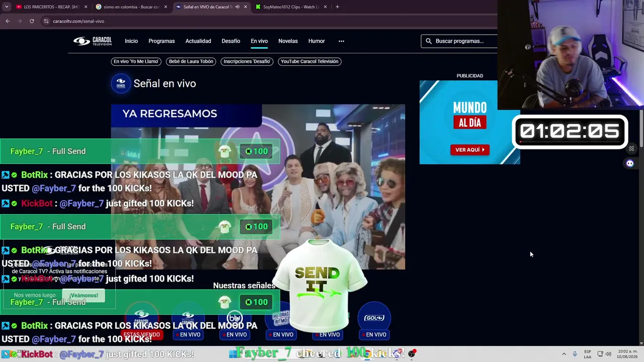Open a new browser tab
644x362 pixels.
[x=337, y=7]
